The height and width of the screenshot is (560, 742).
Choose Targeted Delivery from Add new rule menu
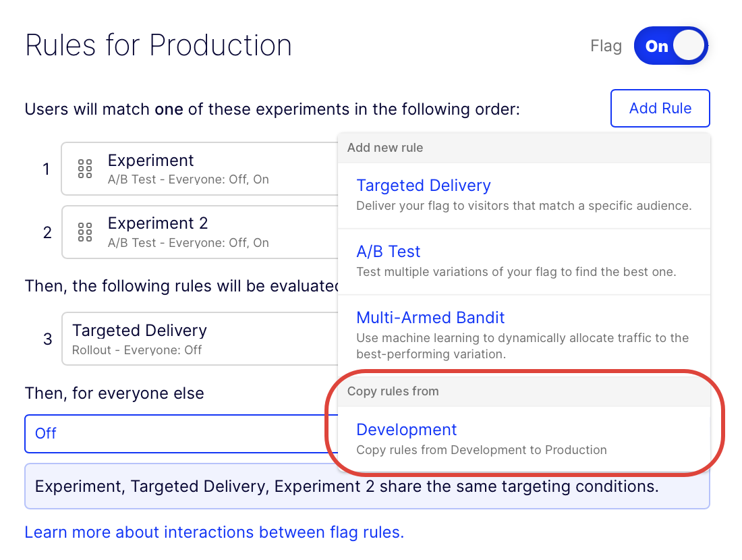point(423,186)
